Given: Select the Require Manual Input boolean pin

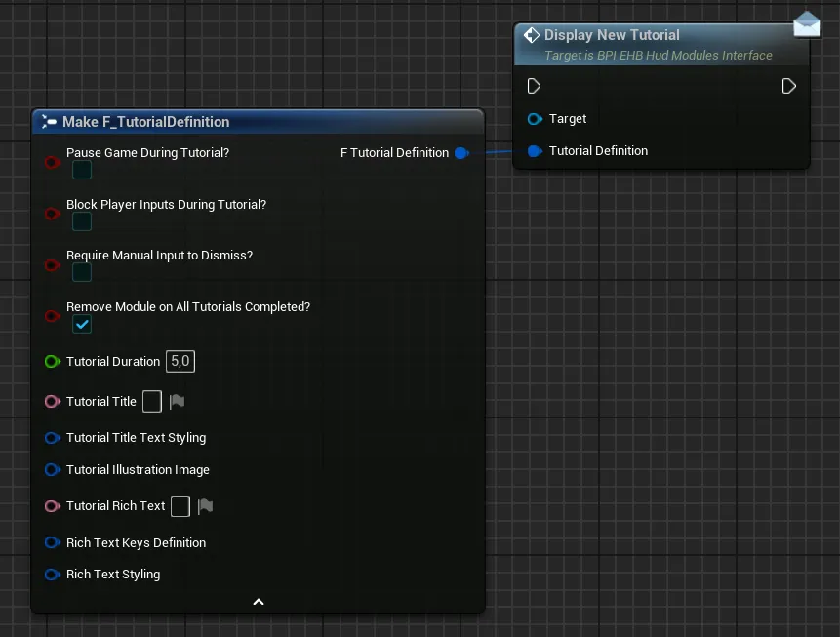Looking at the screenshot, I should pyautogui.click(x=52, y=264).
